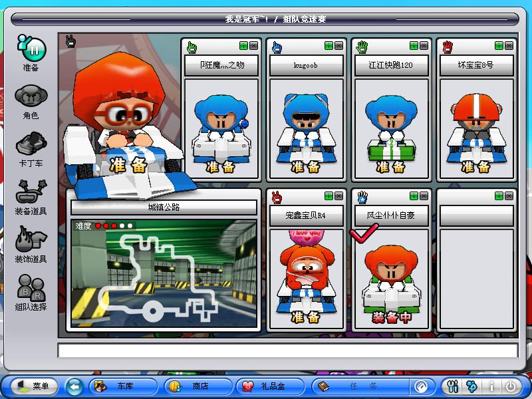Click the red glove icon above 宠鑫宝贝R4

pyautogui.click(x=277, y=198)
